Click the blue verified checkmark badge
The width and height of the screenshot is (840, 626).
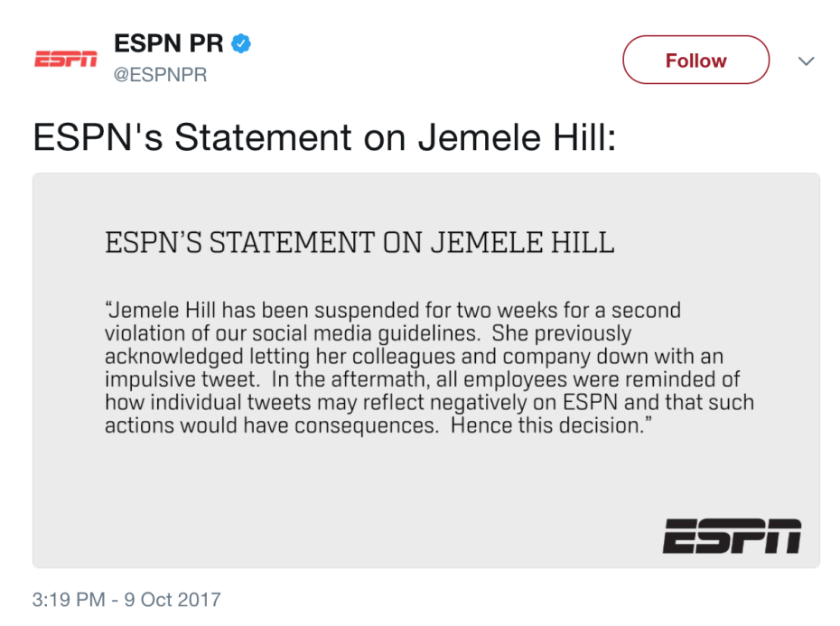(241, 42)
